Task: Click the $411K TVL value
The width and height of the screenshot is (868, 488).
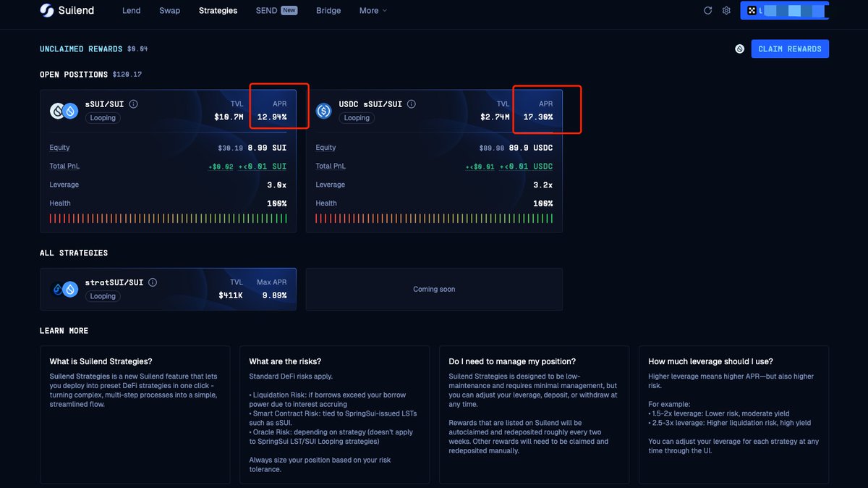Action: [x=231, y=295]
